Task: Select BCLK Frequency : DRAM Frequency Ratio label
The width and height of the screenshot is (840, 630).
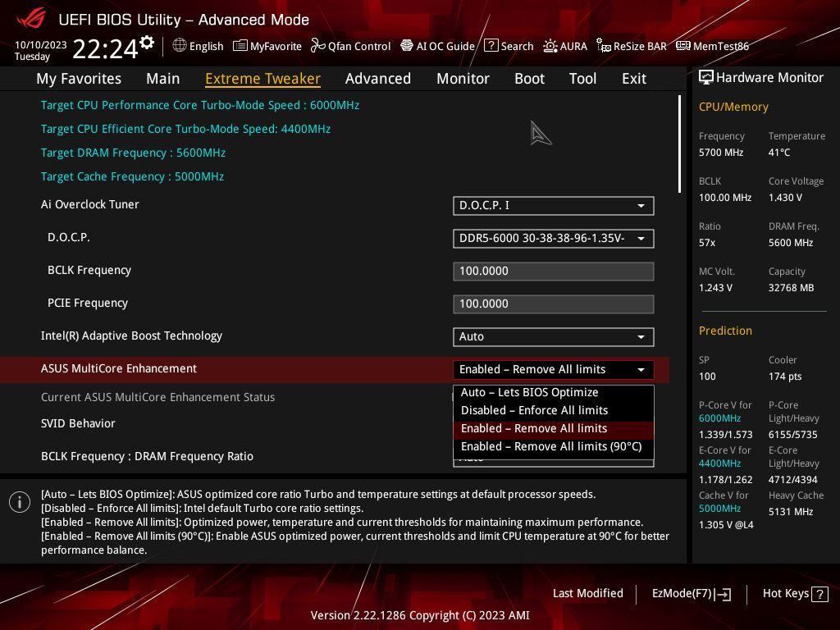Action: [x=147, y=456]
